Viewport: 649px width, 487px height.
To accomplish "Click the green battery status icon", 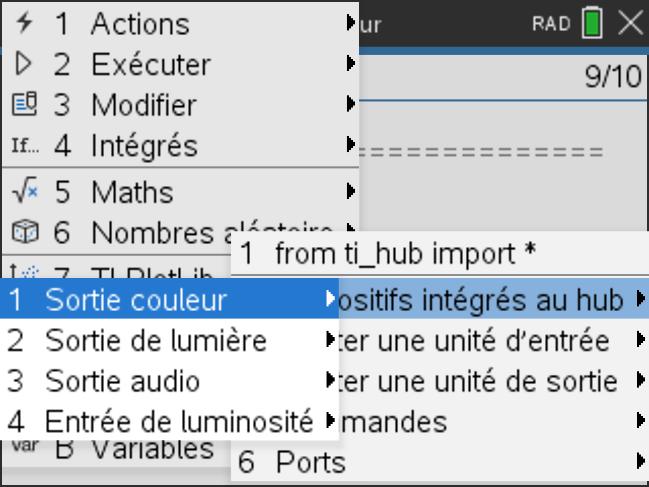I will (x=593, y=23).
